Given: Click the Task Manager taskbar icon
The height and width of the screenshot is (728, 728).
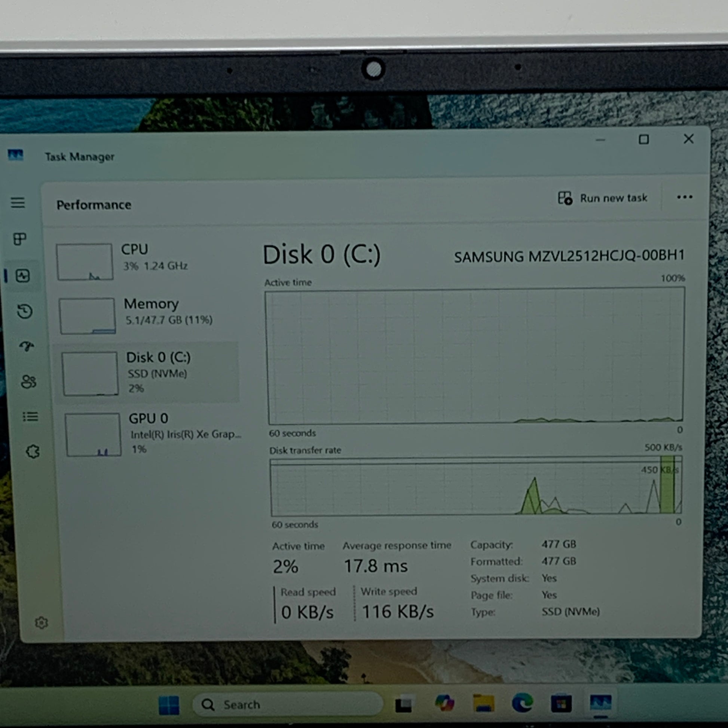Looking at the screenshot, I should coord(601,703).
